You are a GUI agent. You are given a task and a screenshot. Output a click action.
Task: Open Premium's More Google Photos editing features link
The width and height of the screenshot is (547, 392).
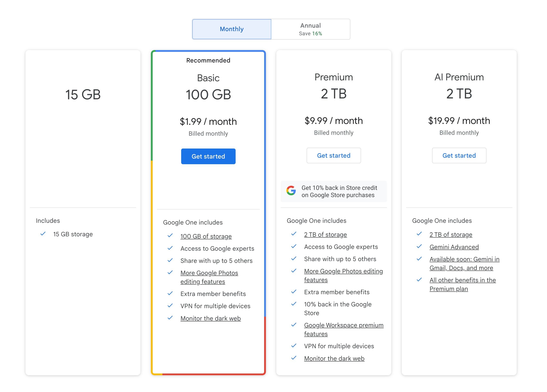click(x=343, y=271)
